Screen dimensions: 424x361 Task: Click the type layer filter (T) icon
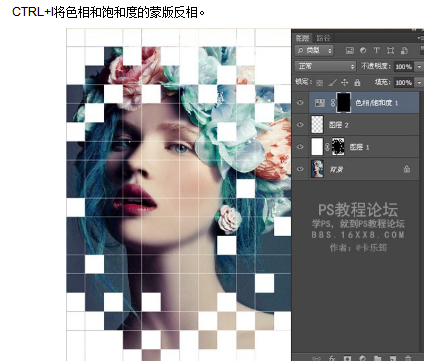(377, 50)
